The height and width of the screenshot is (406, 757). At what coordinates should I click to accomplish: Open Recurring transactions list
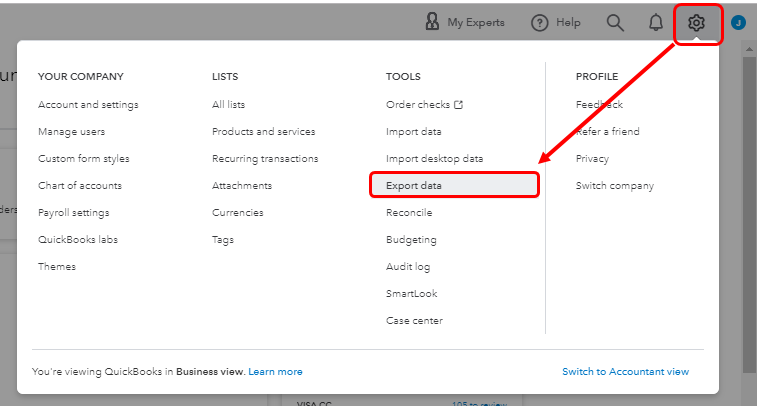pos(265,159)
